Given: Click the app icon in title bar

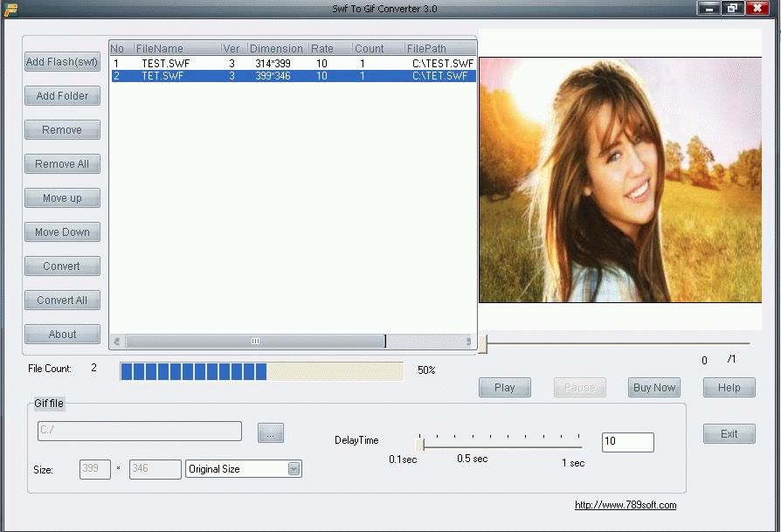Looking at the screenshot, I should click(11, 9).
